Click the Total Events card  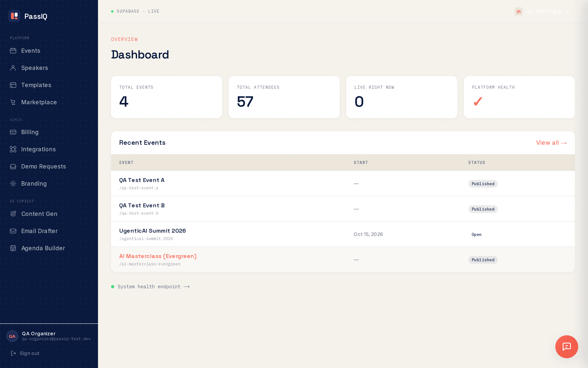point(166,97)
